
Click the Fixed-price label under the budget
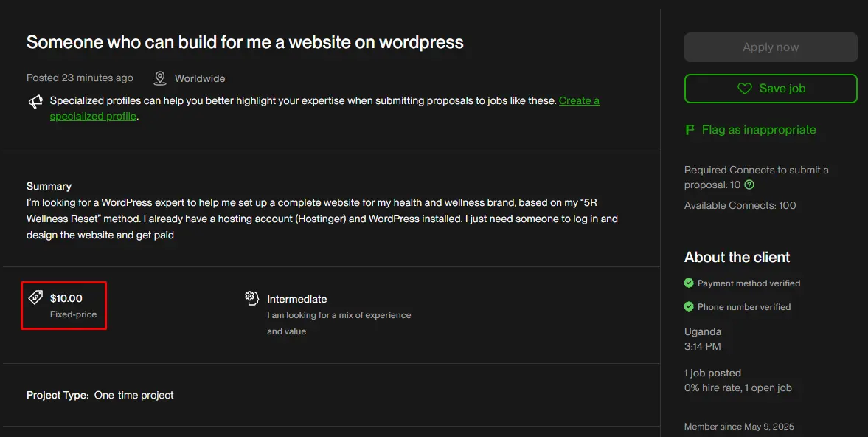73,314
